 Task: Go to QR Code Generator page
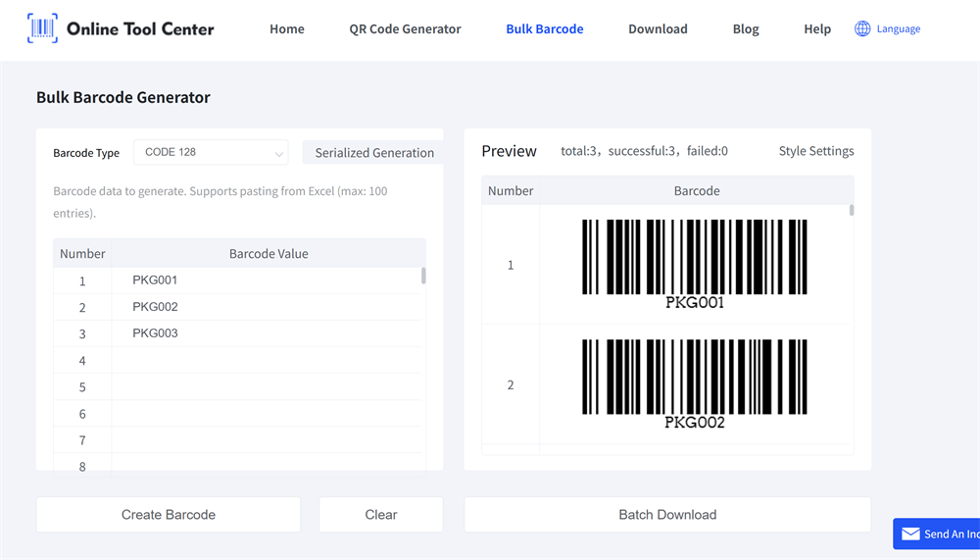coord(405,28)
